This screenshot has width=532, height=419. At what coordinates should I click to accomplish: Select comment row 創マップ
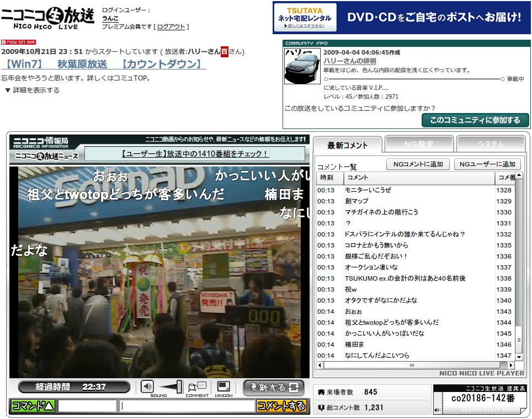click(416, 201)
